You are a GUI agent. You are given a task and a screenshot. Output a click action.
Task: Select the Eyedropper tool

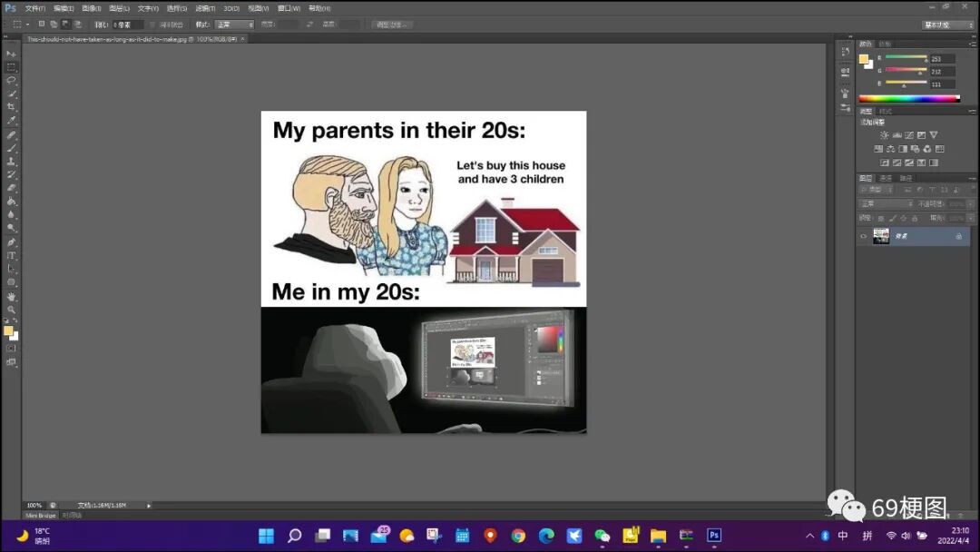(11, 121)
